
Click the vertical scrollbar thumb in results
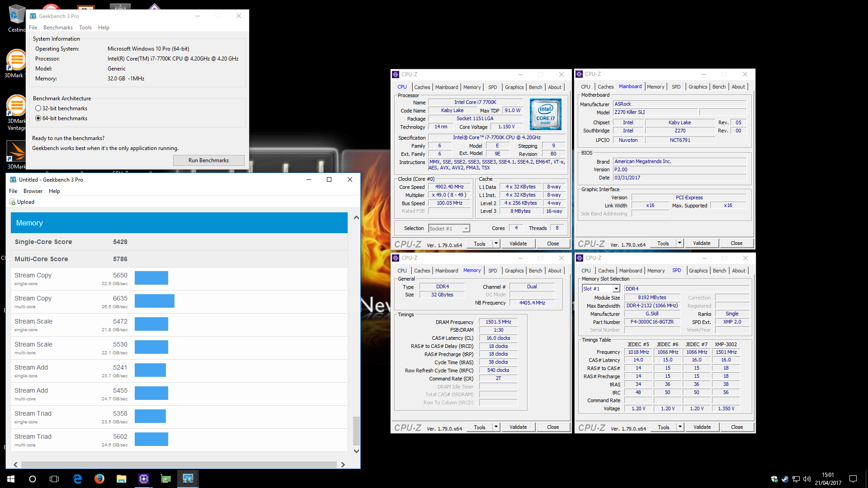point(356,431)
